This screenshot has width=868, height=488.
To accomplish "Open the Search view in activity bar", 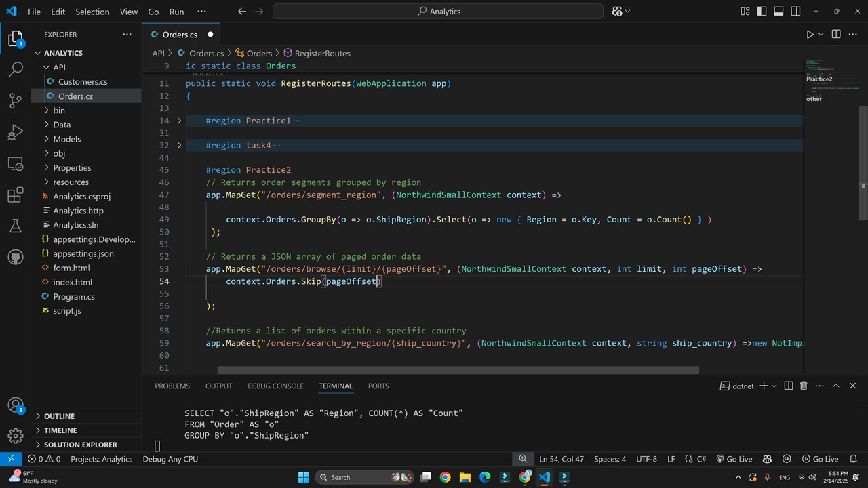I will (15, 70).
